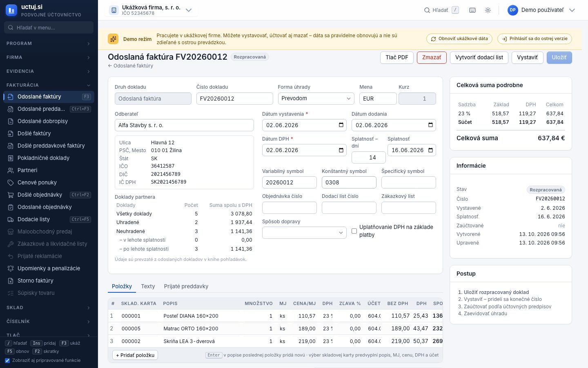This screenshot has height=368, width=588.
Task: Open the Forma úhrady dropdown
Action: (316, 99)
